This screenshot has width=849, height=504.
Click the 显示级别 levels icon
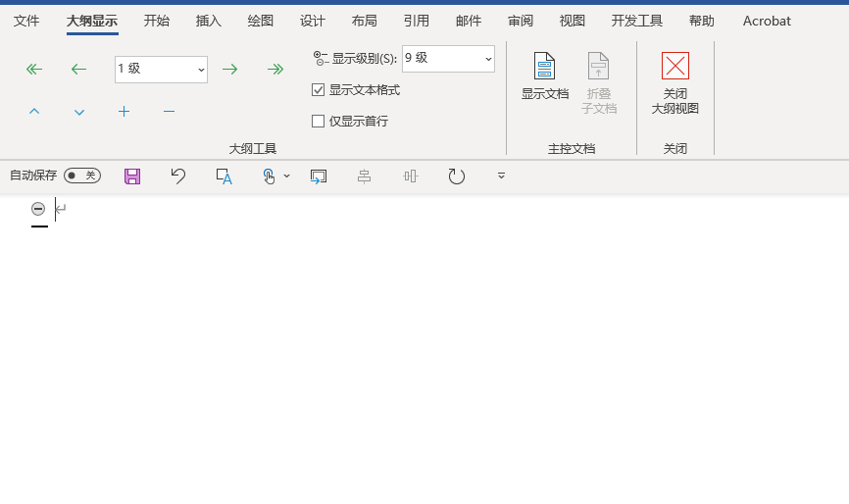(x=322, y=59)
